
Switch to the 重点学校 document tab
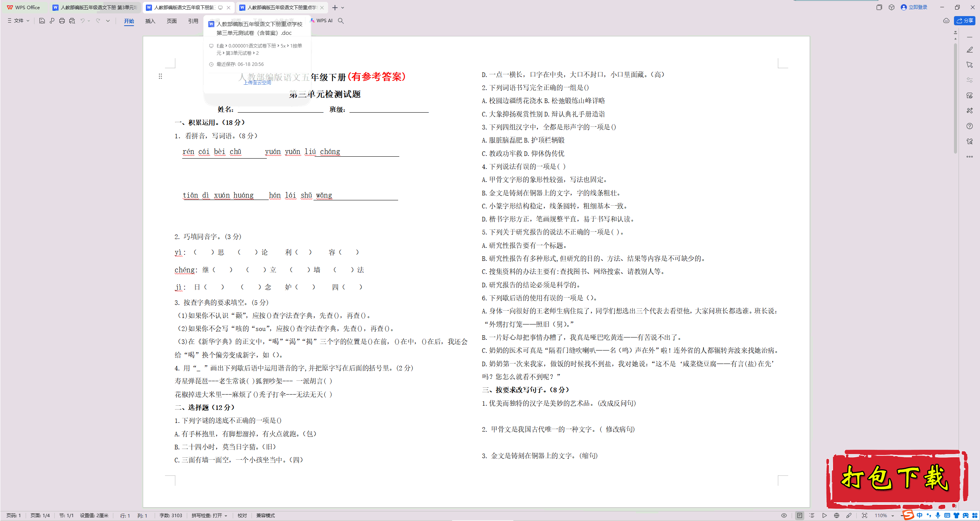pyautogui.click(x=282, y=8)
